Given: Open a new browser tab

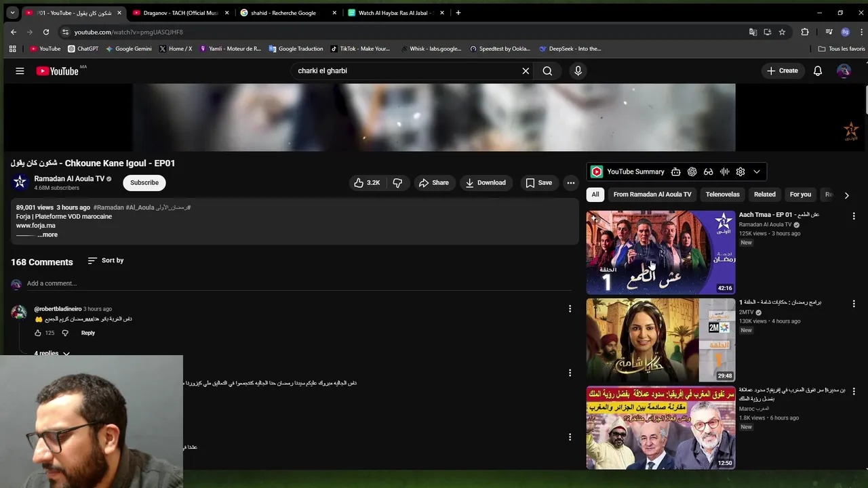Looking at the screenshot, I should pos(458,13).
